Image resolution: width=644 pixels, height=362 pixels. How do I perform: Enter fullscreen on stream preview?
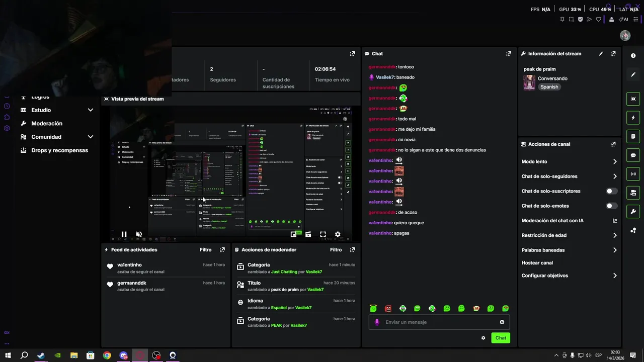(x=323, y=234)
